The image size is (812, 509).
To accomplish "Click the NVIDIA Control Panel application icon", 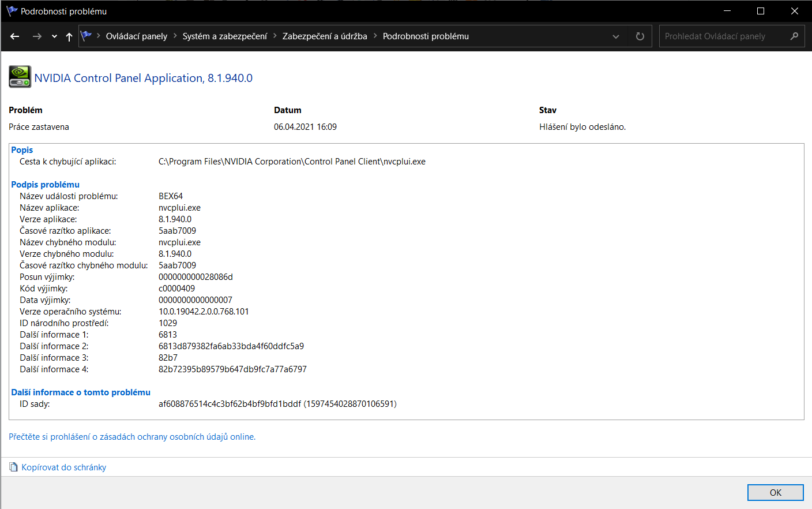I will point(20,77).
